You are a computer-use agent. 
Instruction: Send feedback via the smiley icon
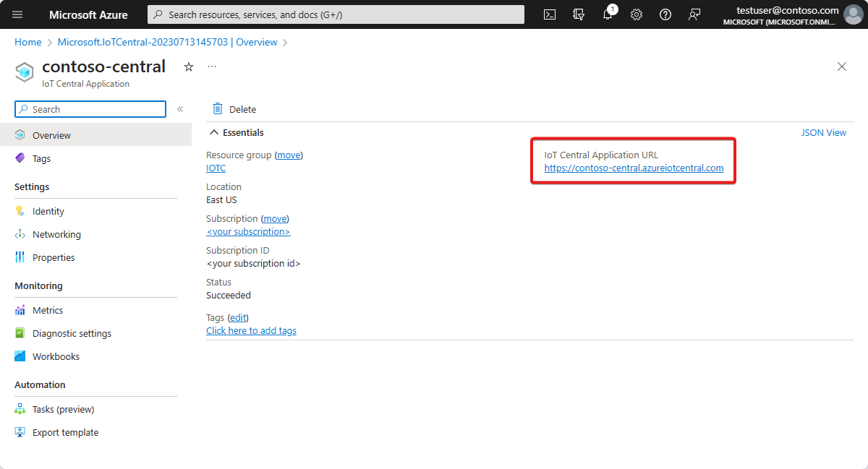pos(694,14)
